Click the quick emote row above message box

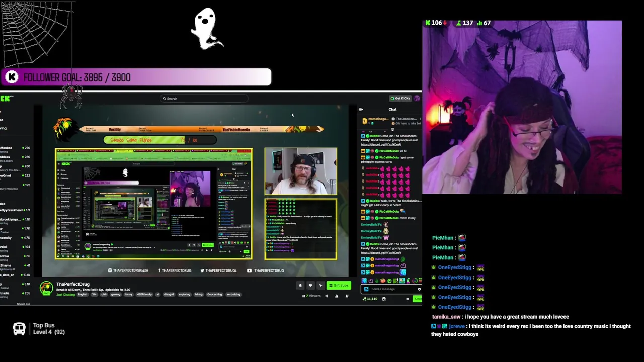[x=391, y=281]
